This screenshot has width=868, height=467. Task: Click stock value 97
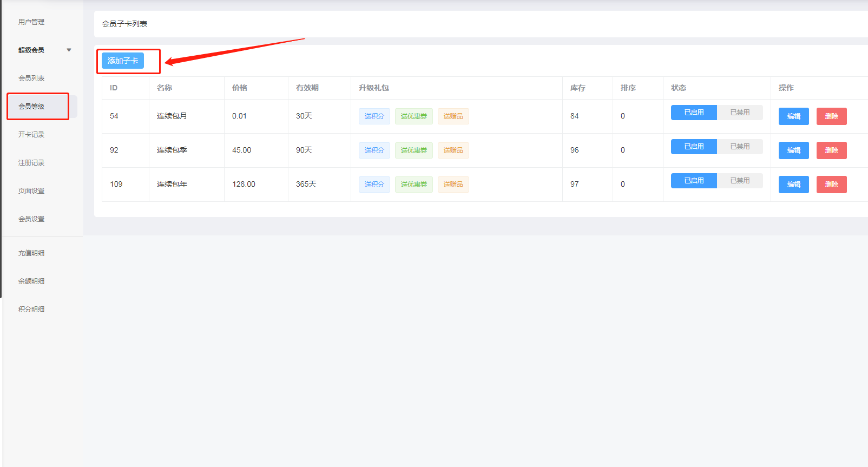tap(575, 185)
